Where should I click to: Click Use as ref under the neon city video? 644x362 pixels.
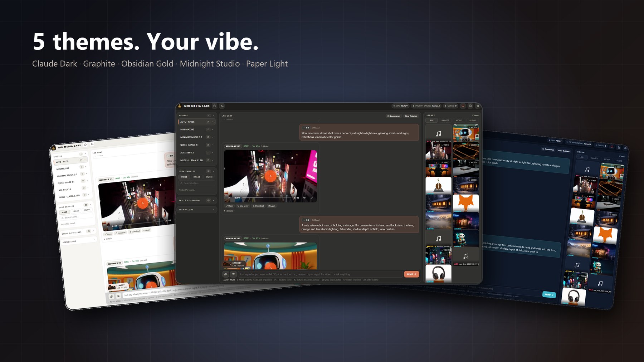point(243,206)
